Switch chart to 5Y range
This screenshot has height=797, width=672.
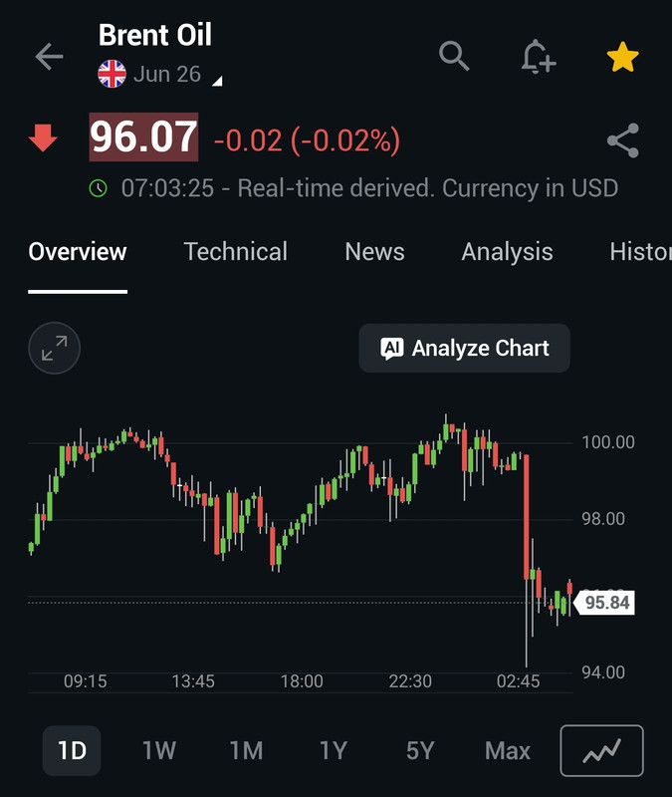[x=420, y=751]
